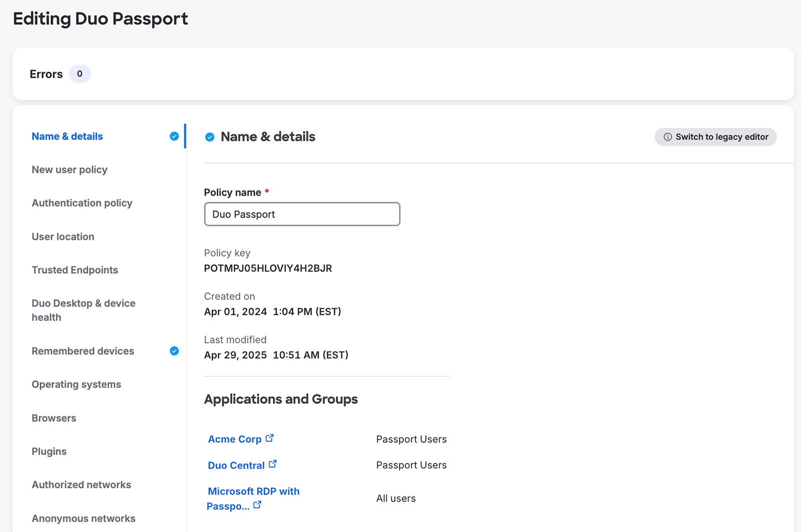Click the external link icon beside Duo Central
This screenshot has width=801, height=532.
click(273, 463)
